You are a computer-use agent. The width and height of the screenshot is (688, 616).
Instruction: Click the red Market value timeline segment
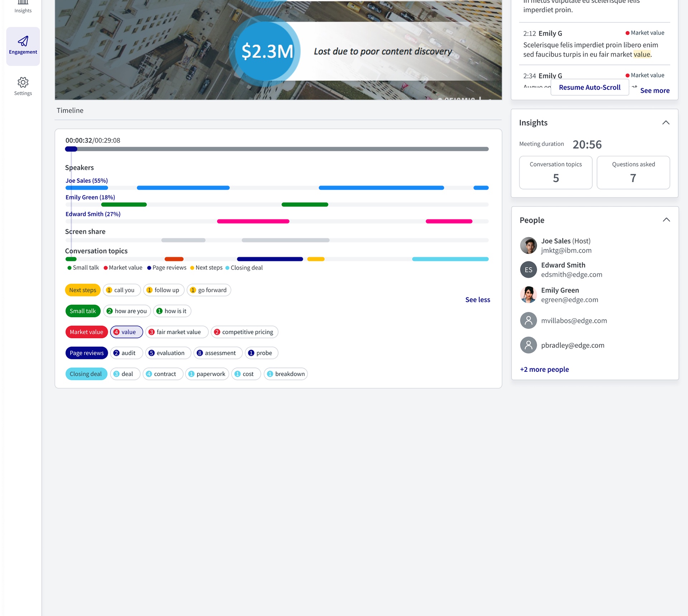tap(174, 259)
